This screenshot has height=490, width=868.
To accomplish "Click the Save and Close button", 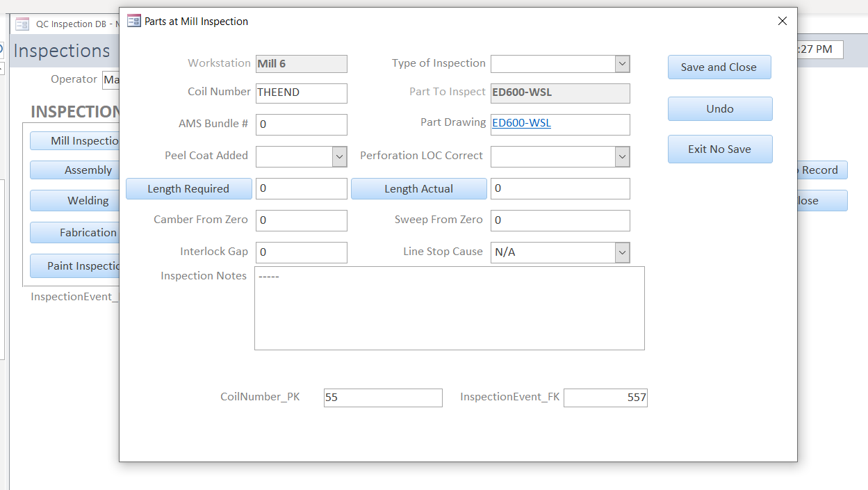I will point(719,67).
